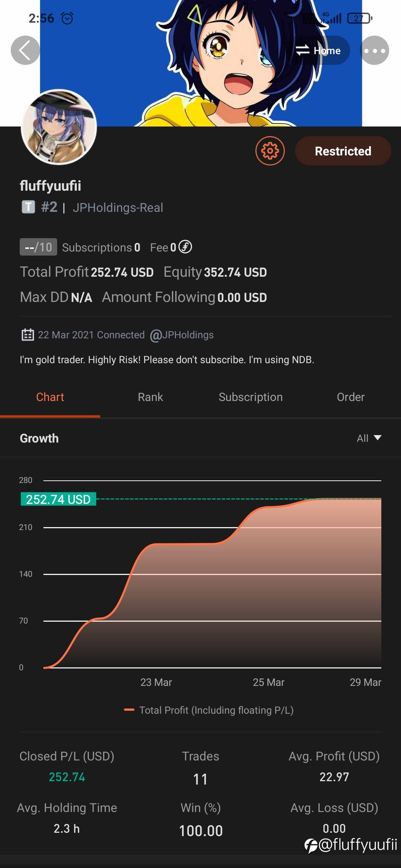
Task: Open the @JPHoldings broker link
Action: coord(182,335)
